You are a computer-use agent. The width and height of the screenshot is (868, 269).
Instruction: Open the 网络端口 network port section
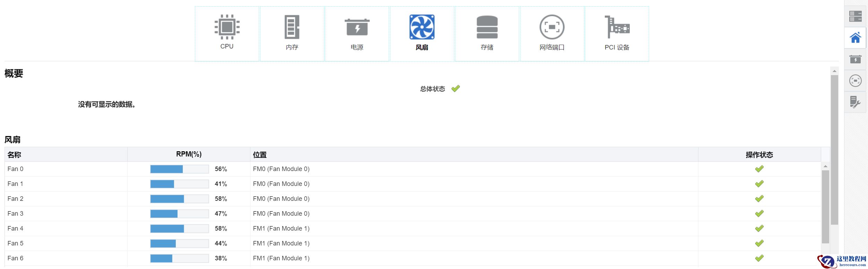[x=552, y=34]
